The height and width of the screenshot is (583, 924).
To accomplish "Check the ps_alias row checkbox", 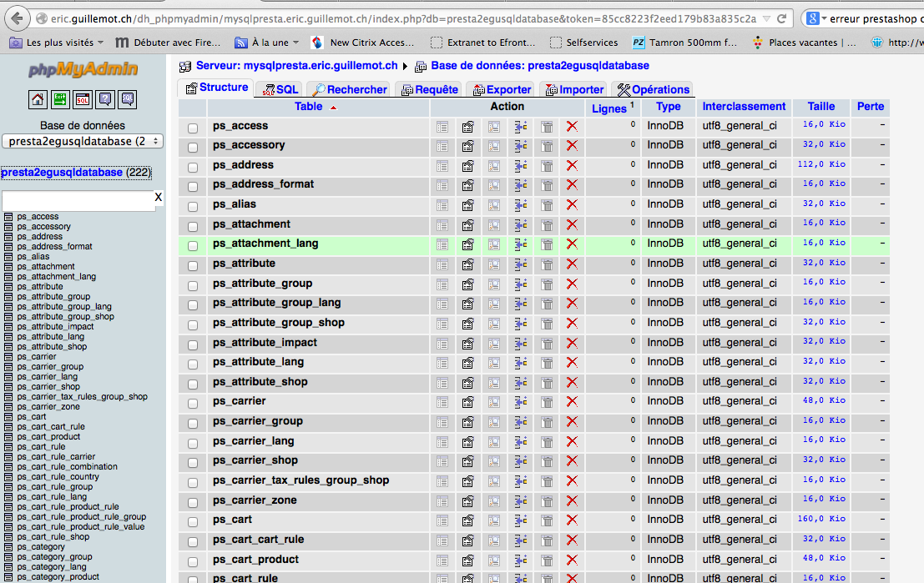I will (x=193, y=207).
